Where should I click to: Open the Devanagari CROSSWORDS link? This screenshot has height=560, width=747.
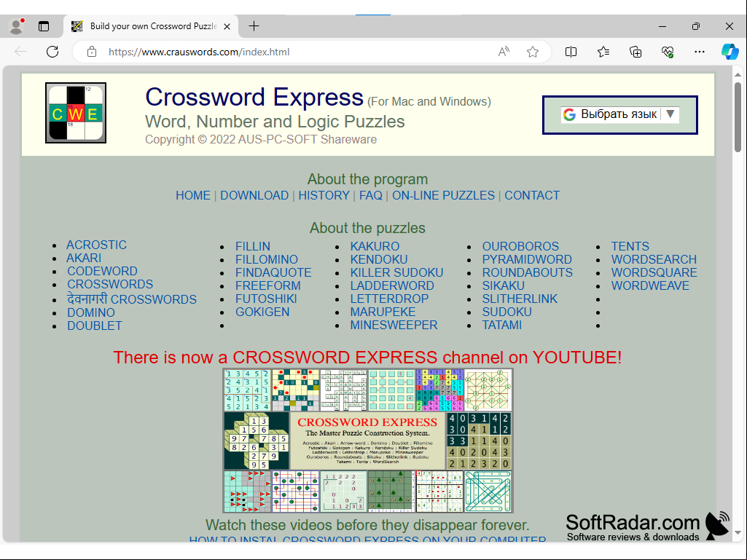click(131, 299)
